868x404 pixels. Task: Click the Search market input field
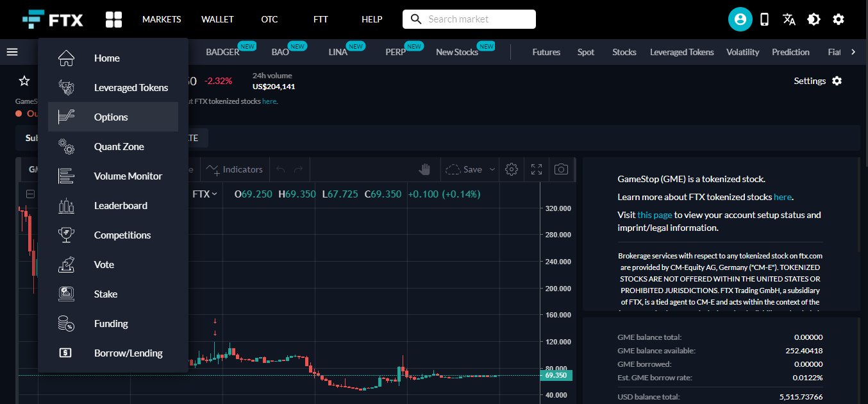[x=478, y=19]
